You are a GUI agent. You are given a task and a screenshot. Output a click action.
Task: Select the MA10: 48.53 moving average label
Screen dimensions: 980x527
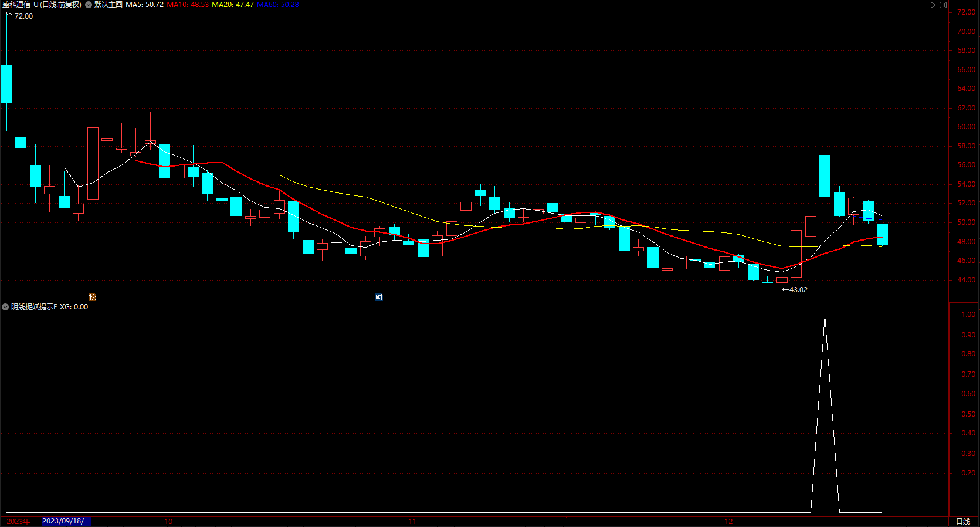coord(188,5)
